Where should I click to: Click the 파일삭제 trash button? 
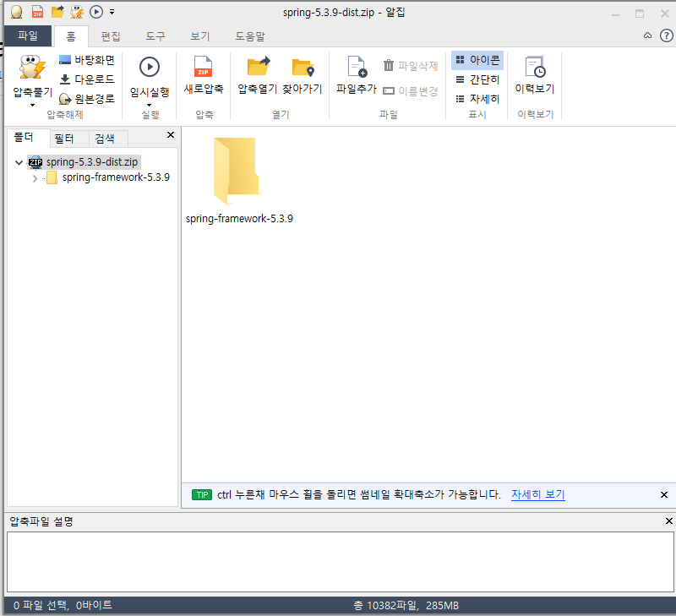pos(411,66)
